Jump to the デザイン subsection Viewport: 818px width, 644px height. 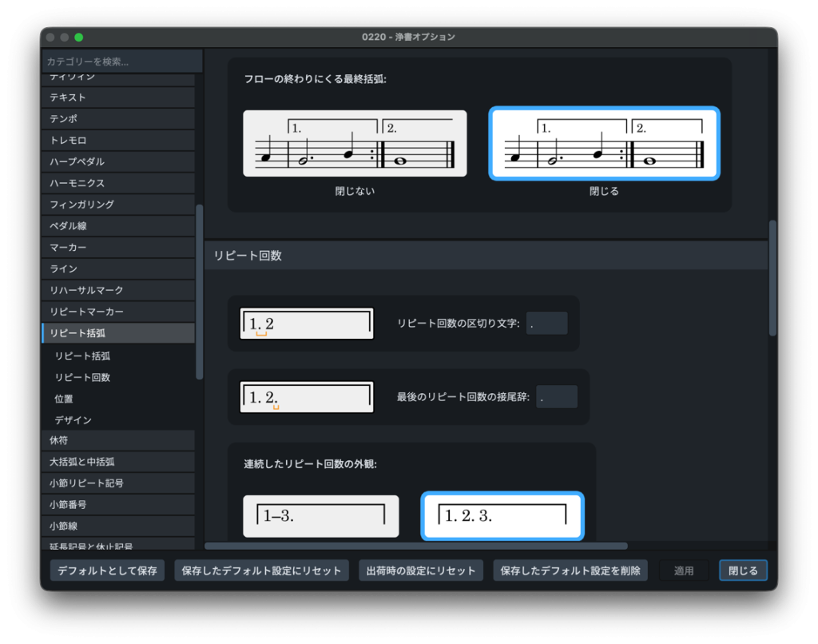click(x=73, y=420)
